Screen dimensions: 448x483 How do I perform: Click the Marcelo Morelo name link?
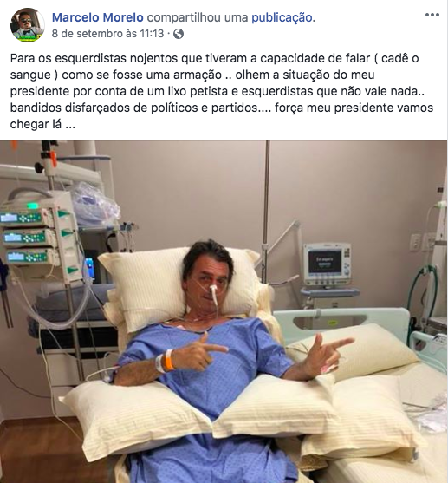click(98, 17)
